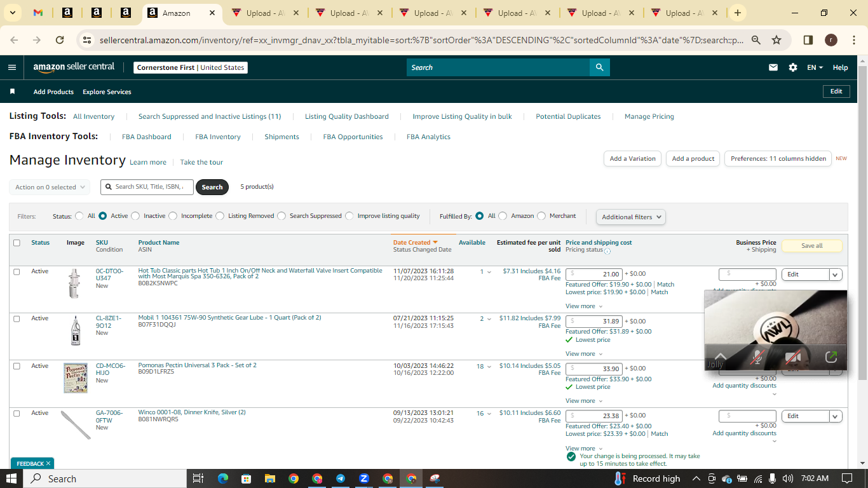Screen dimensions: 868x488
Task: Open Telegram from the taskbar
Action: coord(341,478)
